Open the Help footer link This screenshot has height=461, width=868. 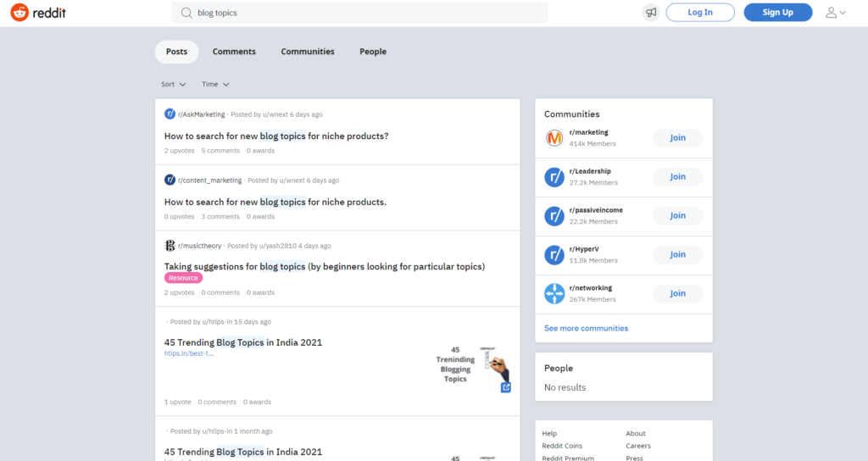click(x=549, y=433)
